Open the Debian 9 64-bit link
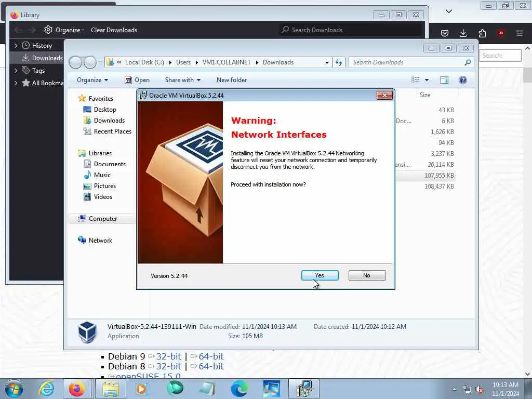 (211, 356)
